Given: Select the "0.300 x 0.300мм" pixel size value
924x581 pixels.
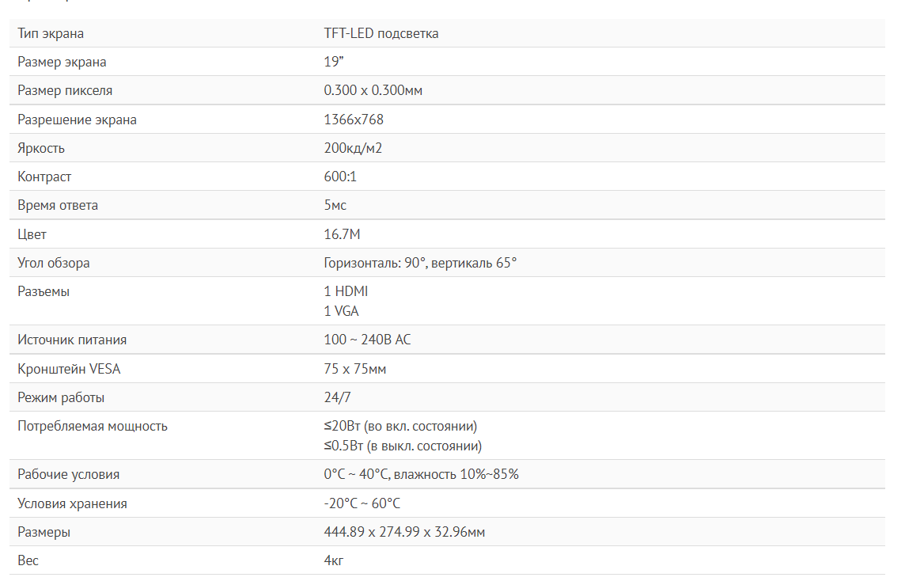Looking at the screenshot, I should point(373,90).
